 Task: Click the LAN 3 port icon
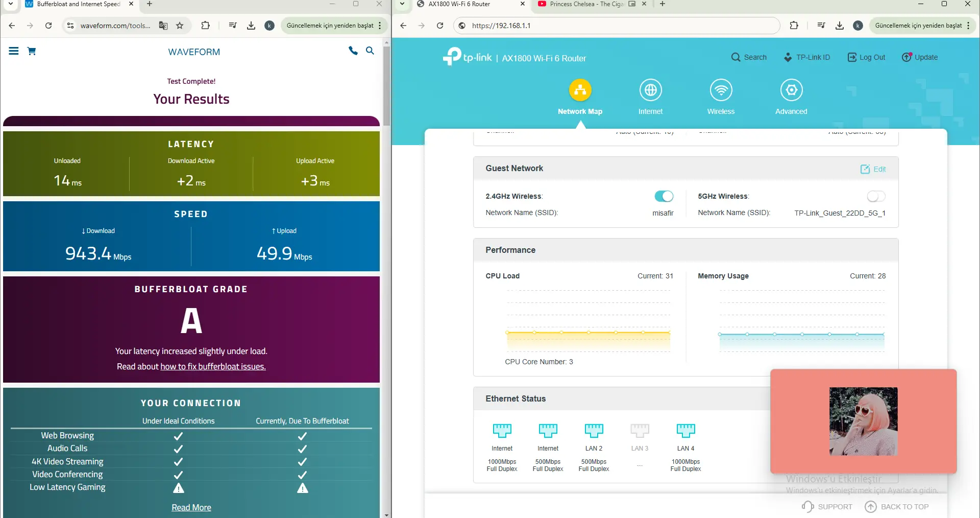coord(640,430)
